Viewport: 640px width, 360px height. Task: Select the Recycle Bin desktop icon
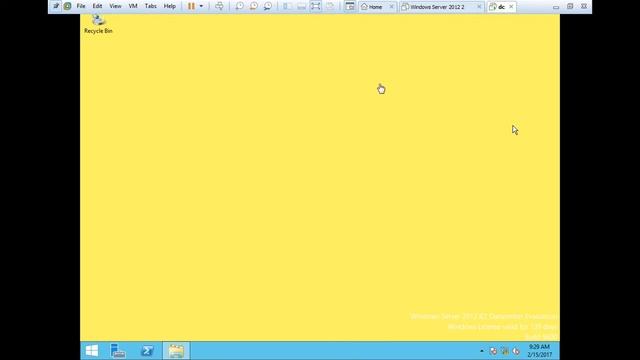pos(98,24)
